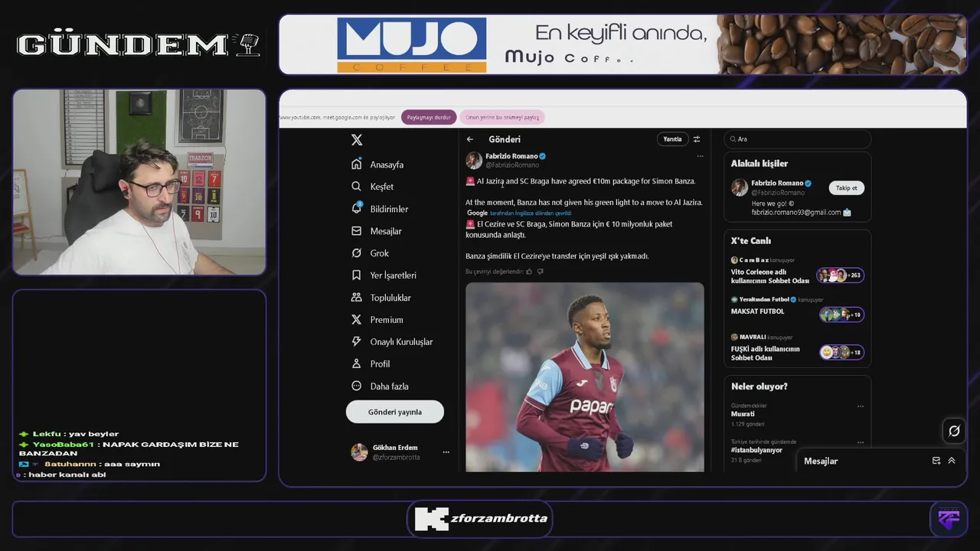980x551 pixels.
Task: Open Fabrizio Romano name link in post
Action: click(x=511, y=156)
